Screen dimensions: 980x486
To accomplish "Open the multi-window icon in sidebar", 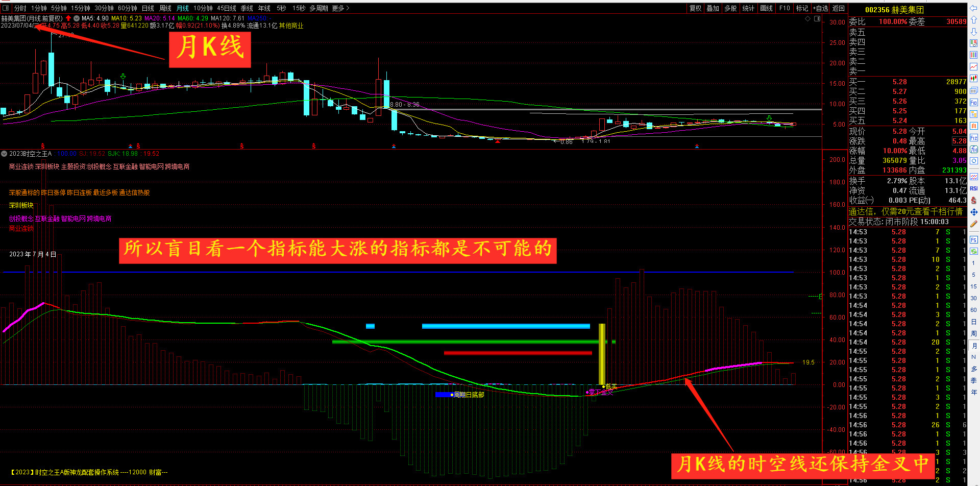I will pyautogui.click(x=974, y=90).
